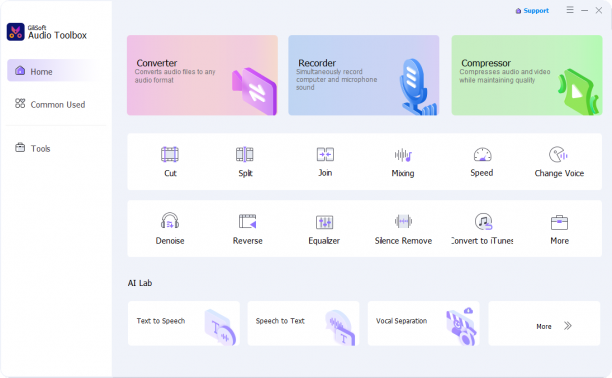
Task: Open the Mixing tool
Action: coord(403,162)
